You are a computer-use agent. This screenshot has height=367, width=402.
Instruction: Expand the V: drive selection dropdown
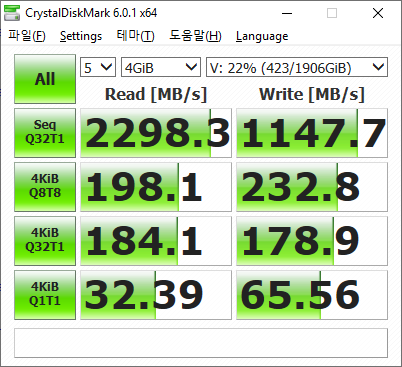[x=297, y=67]
